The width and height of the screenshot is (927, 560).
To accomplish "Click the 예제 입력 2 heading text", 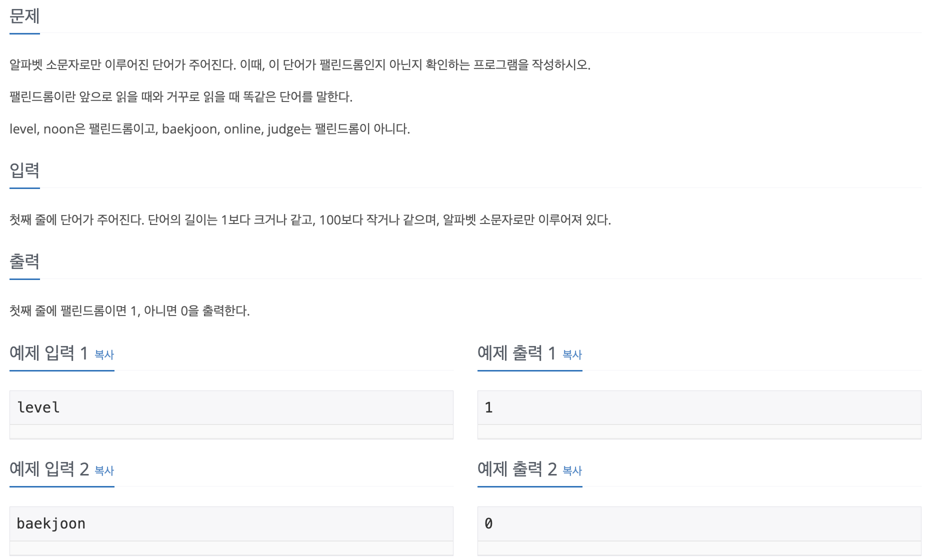I will [x=47, y=470].
